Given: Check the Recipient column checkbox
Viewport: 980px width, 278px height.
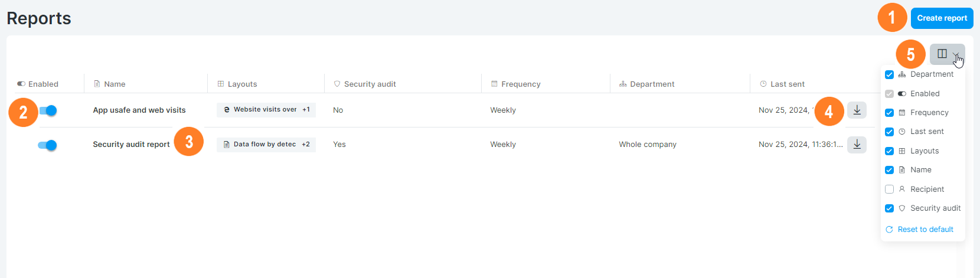Looking at the screenshot, I should 889,189.
